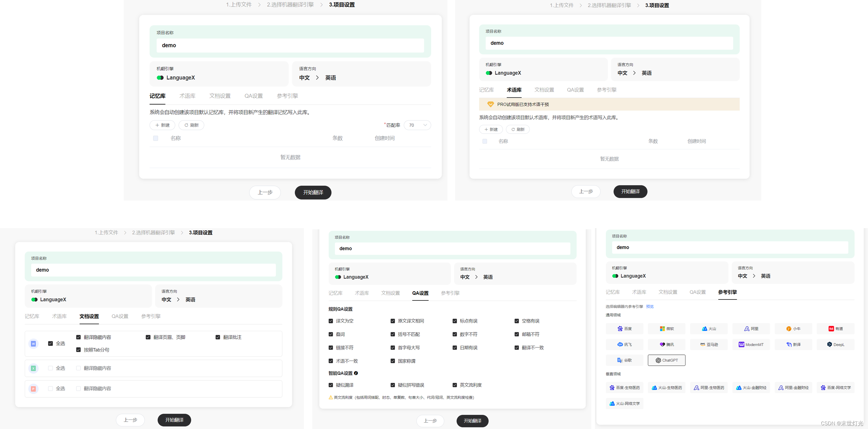
Task: Select the ChatGPT reference engine
Action: coord(666,360)
